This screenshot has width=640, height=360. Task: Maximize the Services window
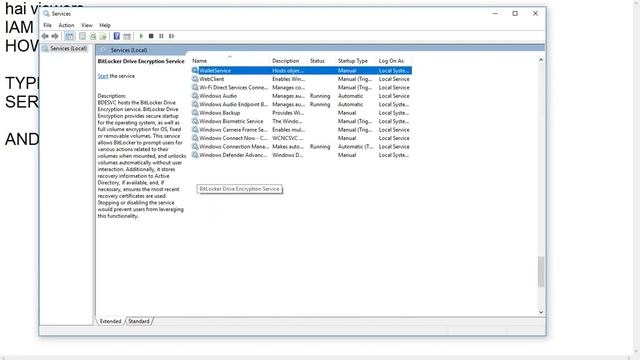(515, 13)
